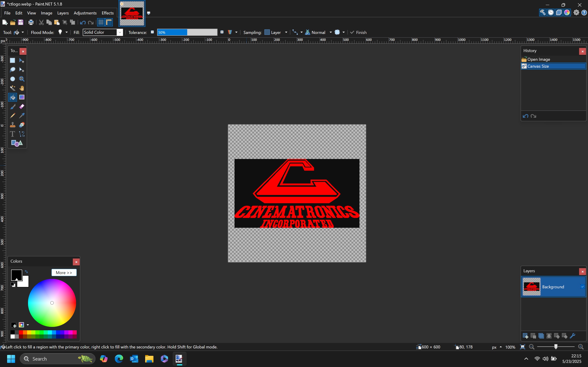This screenshot has width=588, height=367.
Task: Open the Adjustments menu
Action: click(x=85, y=13)
